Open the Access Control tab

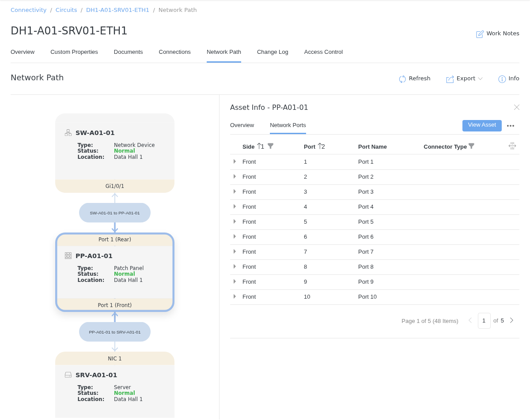tap(323, 52)
